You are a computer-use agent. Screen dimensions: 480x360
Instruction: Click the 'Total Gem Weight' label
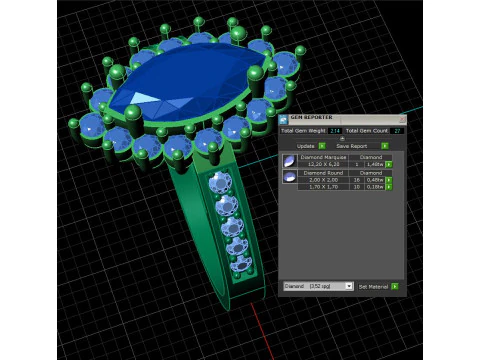click(303, 131)
